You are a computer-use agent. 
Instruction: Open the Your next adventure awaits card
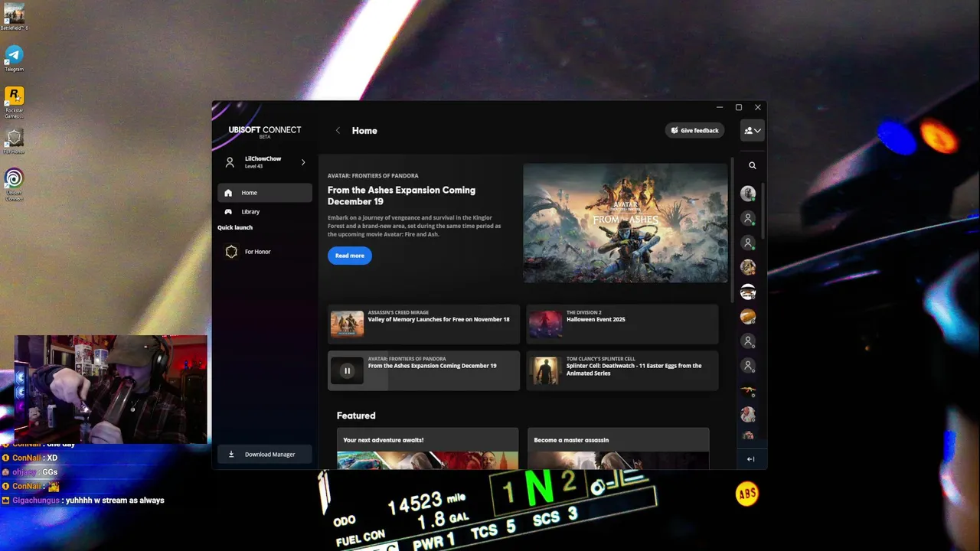[x=427, y=448]
